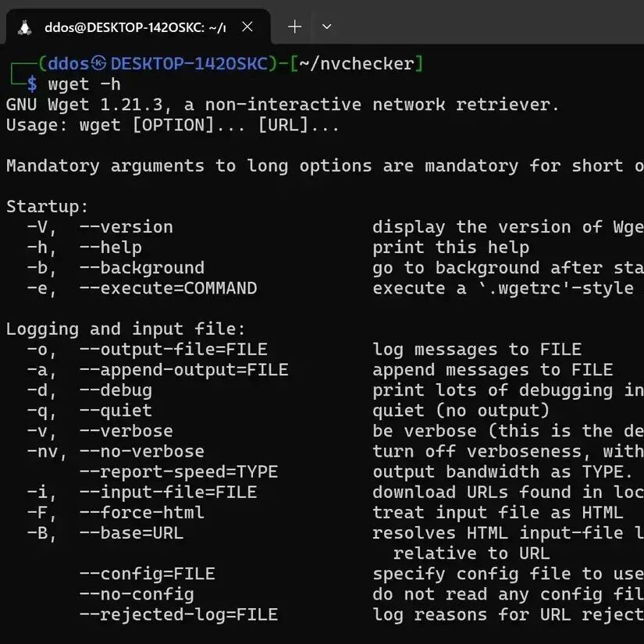Click the "--force-html" option text

point(142,513)
